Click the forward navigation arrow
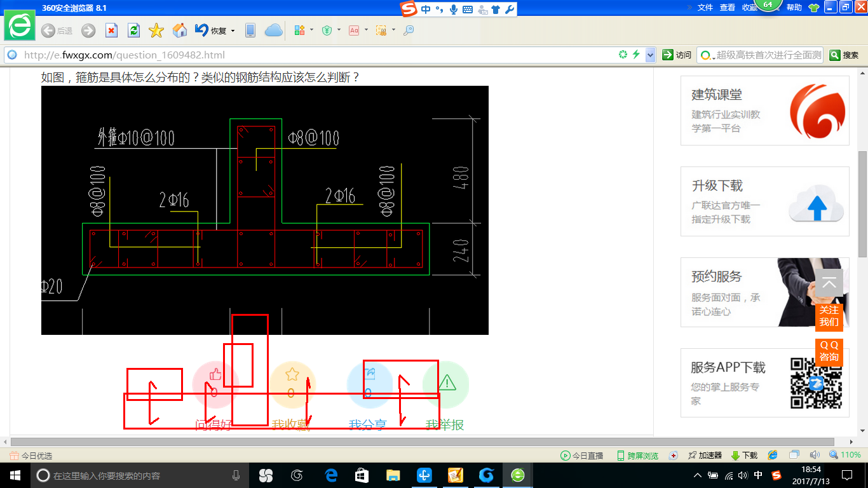Screen dimensions: 868x488 pos(88,30)
